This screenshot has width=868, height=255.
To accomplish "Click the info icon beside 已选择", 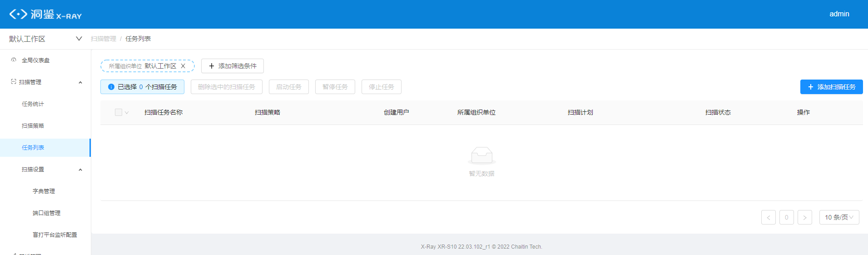I will click(x=111, y=87).
